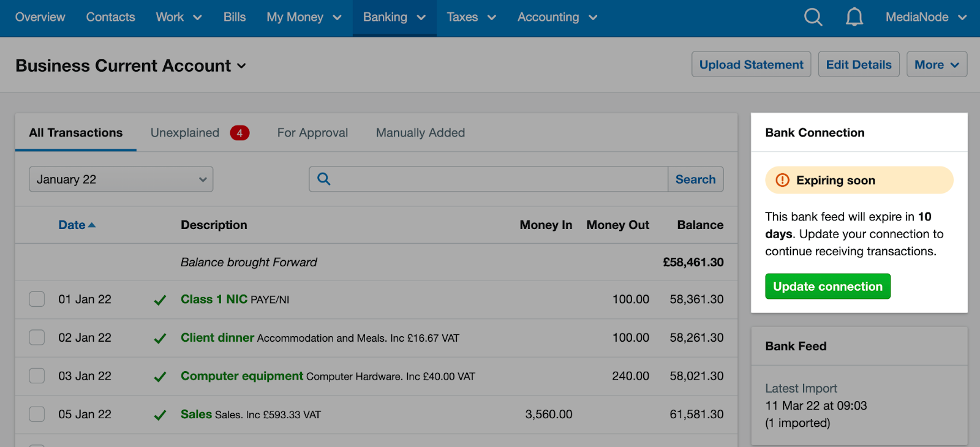This screenshot has height=447, width=980.
Task: Click the green checkmark on 05 Jan 22 row
Action: (160, 415)
